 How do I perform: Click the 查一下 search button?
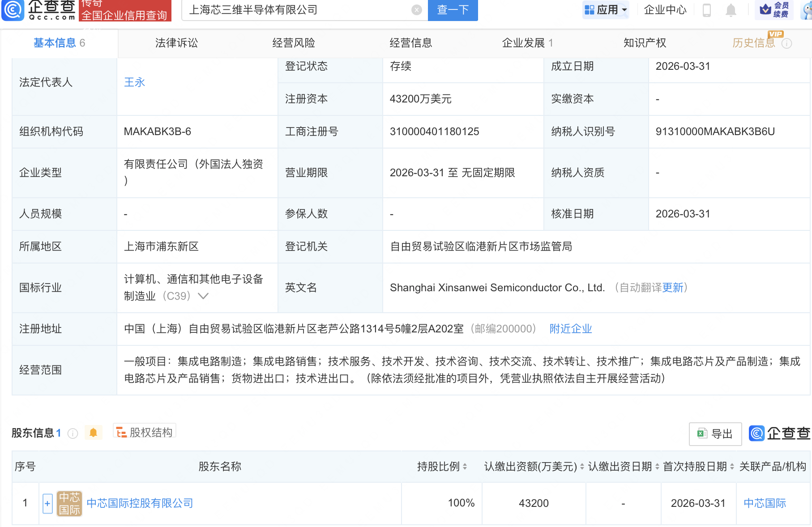coord(453,10)
